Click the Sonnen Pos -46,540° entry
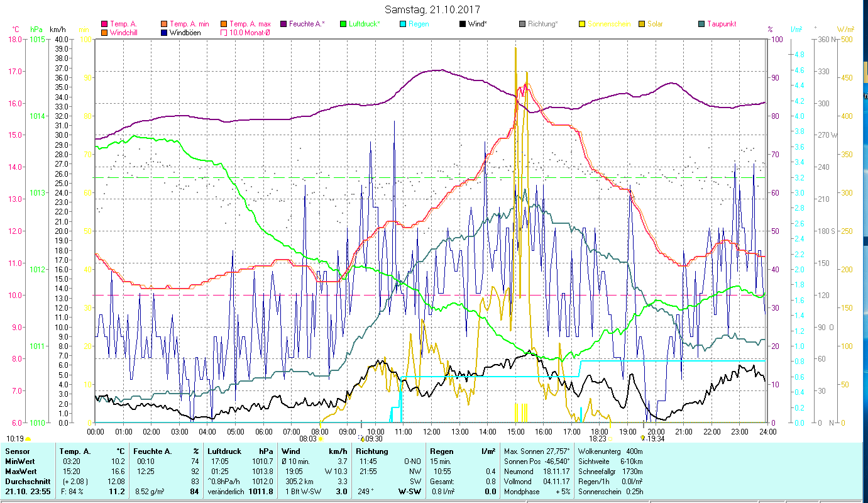The width and height of the screenshot is (868, 503). pyautogui.click(x=537, y=462)
